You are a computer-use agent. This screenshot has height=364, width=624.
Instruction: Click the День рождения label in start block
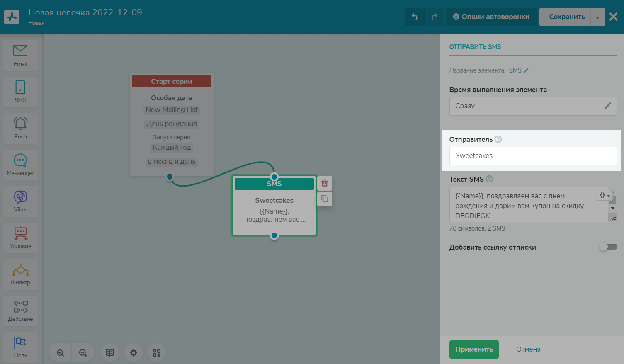click(172, 124)
